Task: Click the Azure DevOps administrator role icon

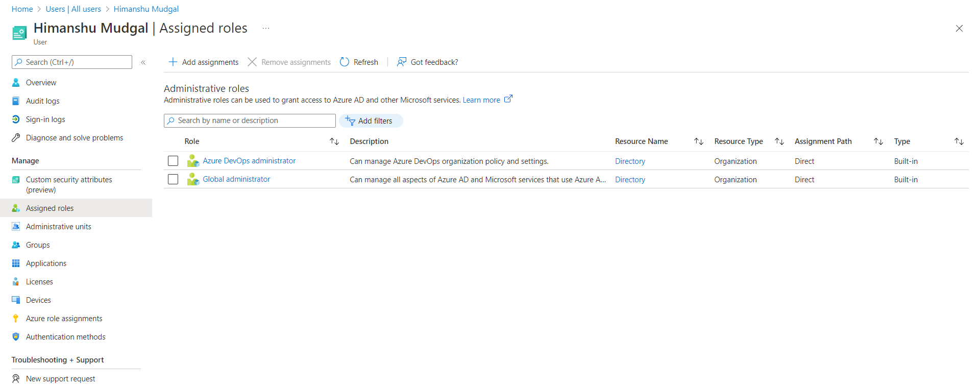Action: [x=193, y=161]
